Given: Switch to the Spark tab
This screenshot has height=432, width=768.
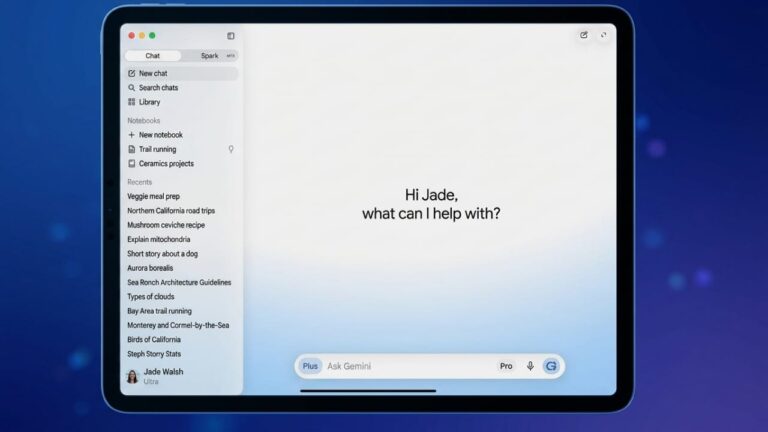Looking at the screenshot, I should point(210,56).
